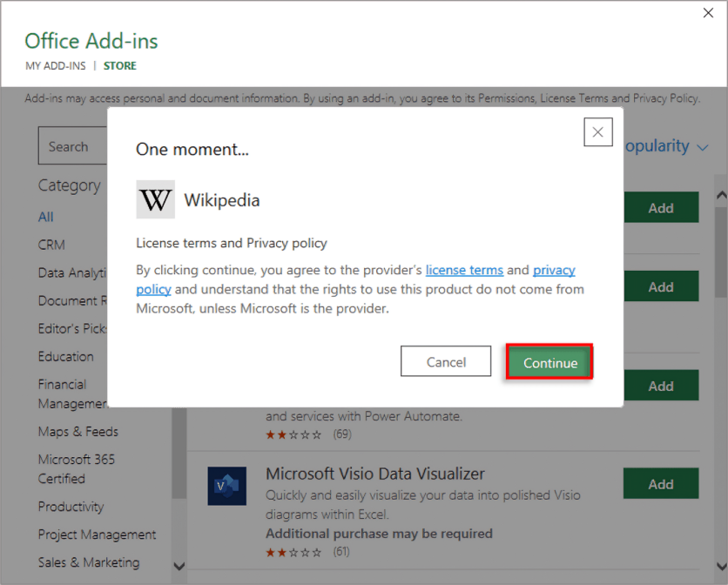Click the results list scroll up arrow
Viewport: 728px width, 585px height.
pyautogui.click(x=722, y=196)
